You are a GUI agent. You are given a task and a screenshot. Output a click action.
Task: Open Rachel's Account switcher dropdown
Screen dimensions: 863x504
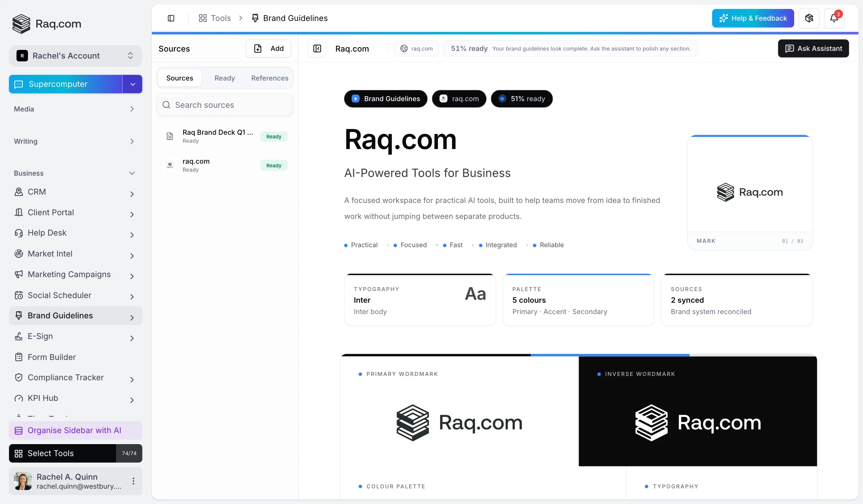click(x=76, y=56)
